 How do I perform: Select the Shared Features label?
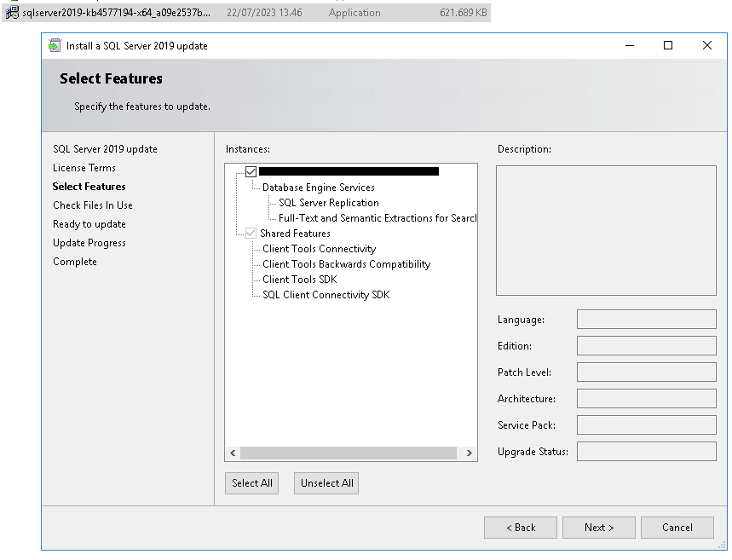295,233
